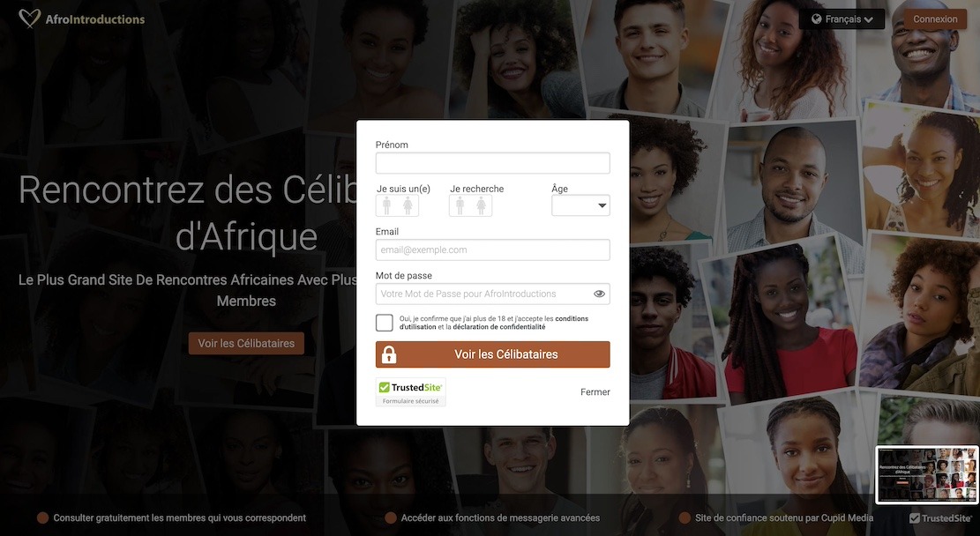Screen dimensions: 980x536
Task: Focus the Prénom input field
Action: pos(492,163)
